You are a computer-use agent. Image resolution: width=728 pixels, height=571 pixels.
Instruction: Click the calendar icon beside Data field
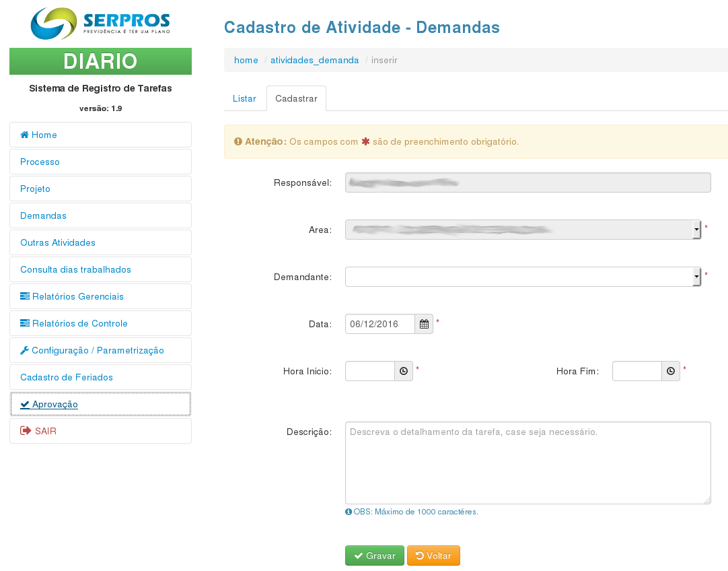424,324
